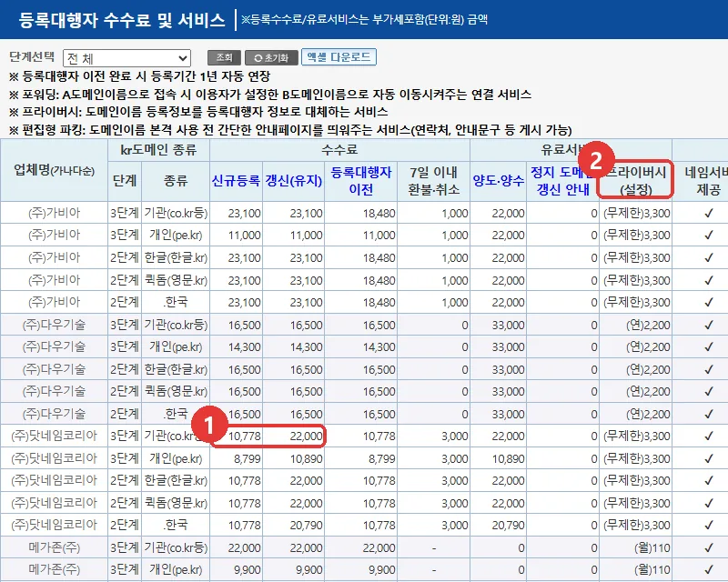The image size is (728, 582).
Task: Click 네임서버 checkmark in 메가존 기관(co.kr등) row
Action: click(x=708, y=547)
